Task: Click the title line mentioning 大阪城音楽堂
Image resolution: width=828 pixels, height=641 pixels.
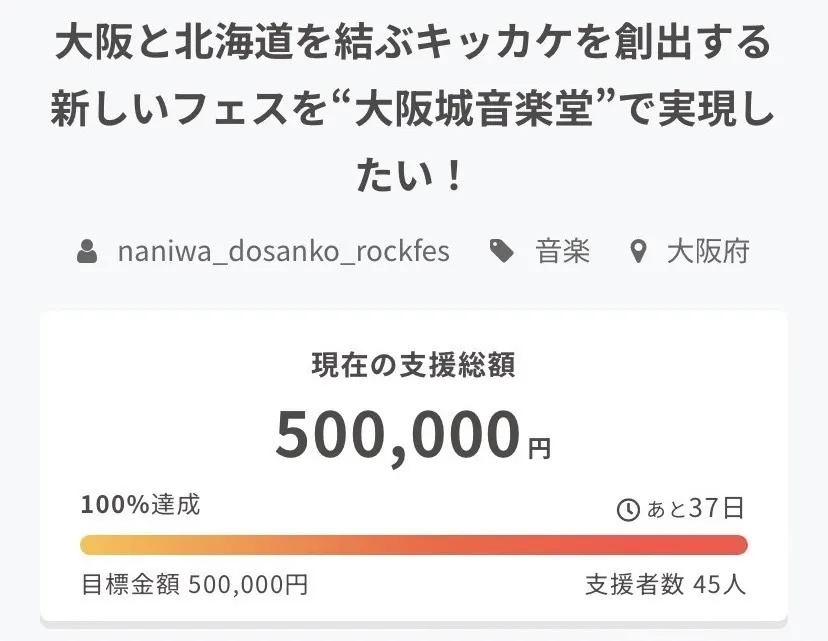Action: coord(414,110)
